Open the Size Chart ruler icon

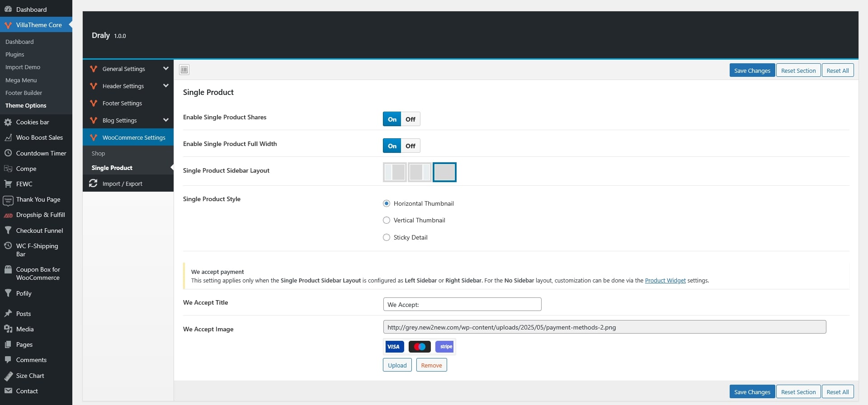point(8,376)
